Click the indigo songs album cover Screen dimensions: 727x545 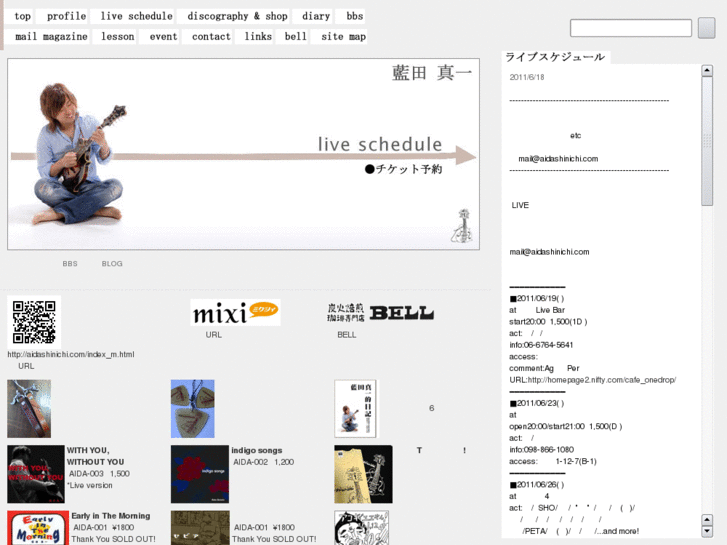tap(200, 474)
